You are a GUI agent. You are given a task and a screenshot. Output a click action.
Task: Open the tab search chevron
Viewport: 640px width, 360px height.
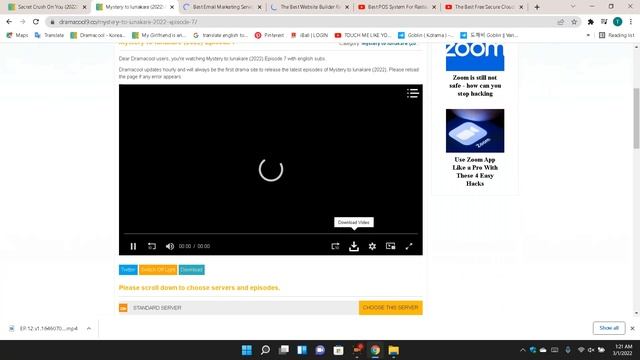(x=573, y=7)
